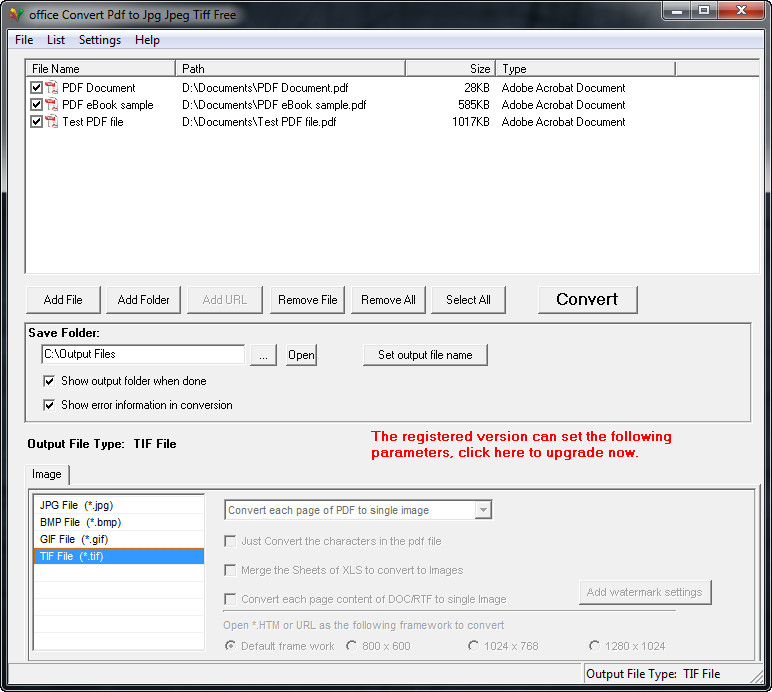The width and height of the screenshot is (772, 692).
Task: Browse for save folder with the ... button
Action: click(263, 355)
